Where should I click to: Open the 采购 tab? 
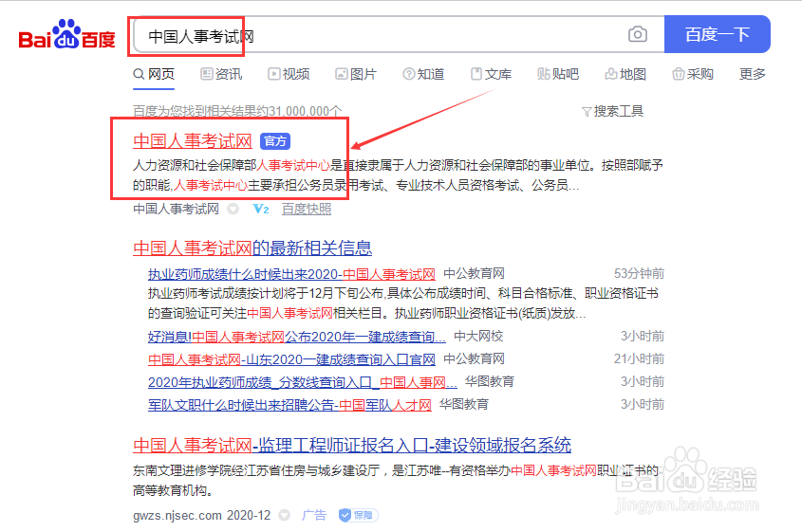click(x=693, y=75)
